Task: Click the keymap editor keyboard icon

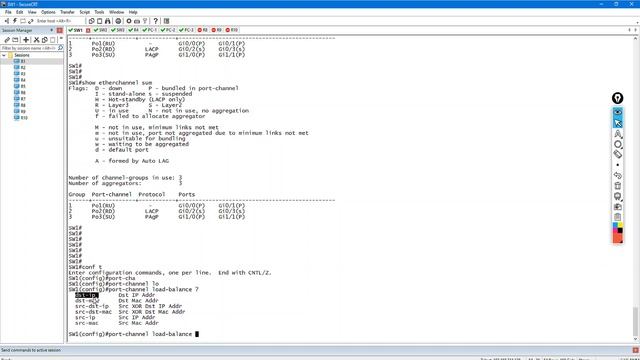Action: coord(137,21)
